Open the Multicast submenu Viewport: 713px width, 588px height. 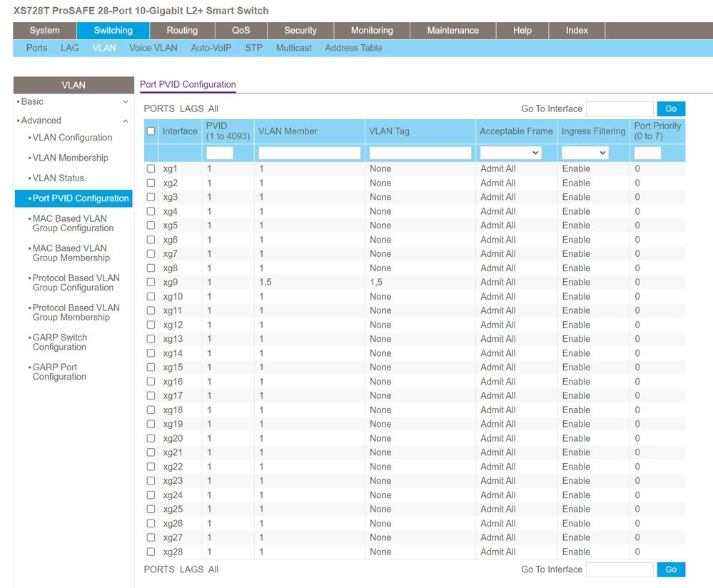pyautogui.click(x=294, y=48)
